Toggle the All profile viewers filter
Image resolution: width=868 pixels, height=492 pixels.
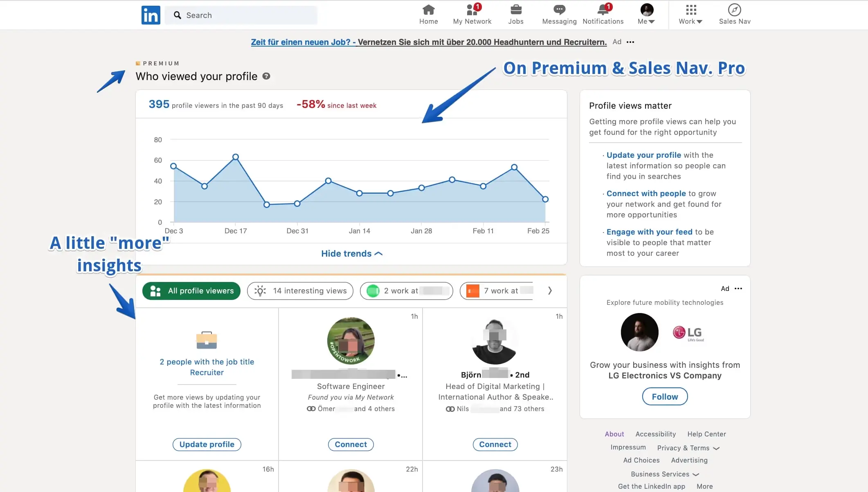(x=191, y=291)
